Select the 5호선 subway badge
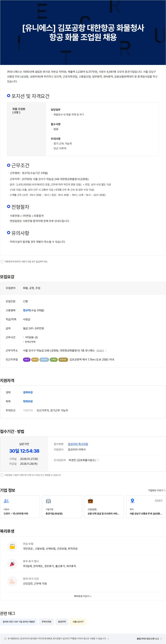 27,359
